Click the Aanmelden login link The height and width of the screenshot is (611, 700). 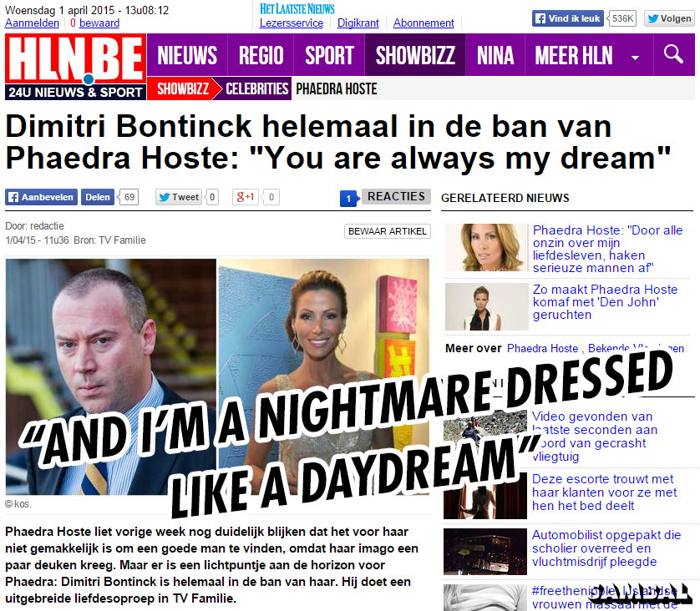[32, 23]
